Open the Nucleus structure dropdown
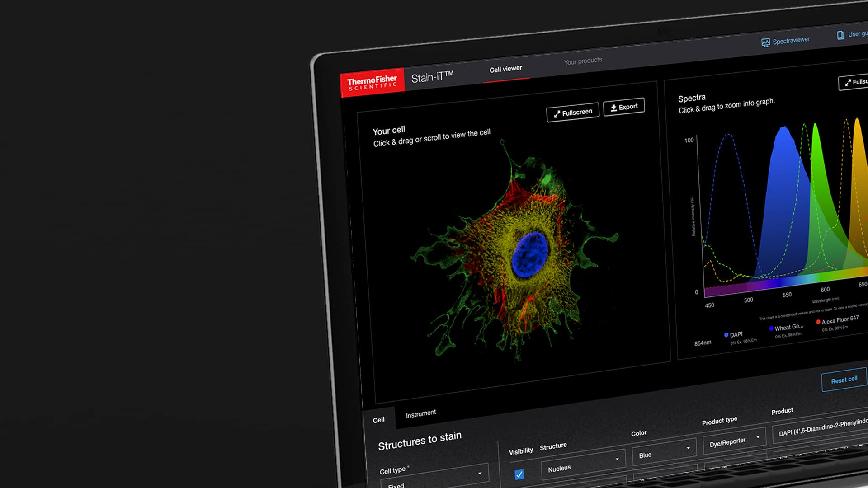 pos(583,464)
